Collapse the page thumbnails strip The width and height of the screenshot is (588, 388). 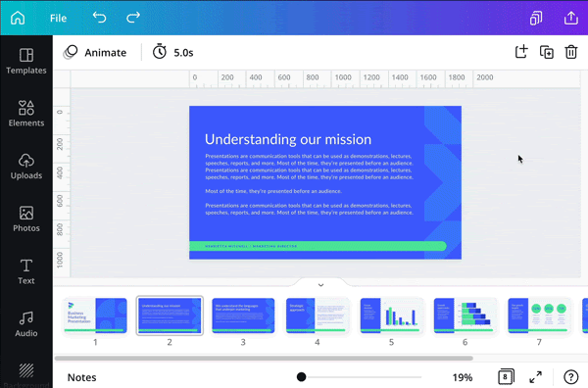(320, 285)
